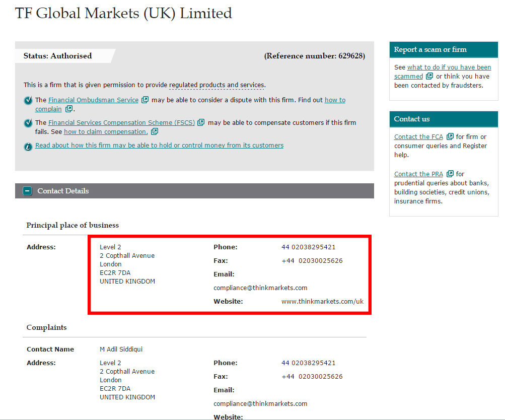Collapse the Contact Details section
The width and height of the screenshot is (505, 420).
click(x=28, y=191)
